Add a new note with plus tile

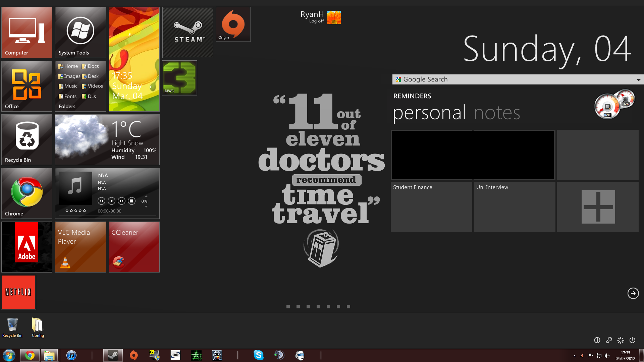tap(598, 207)
